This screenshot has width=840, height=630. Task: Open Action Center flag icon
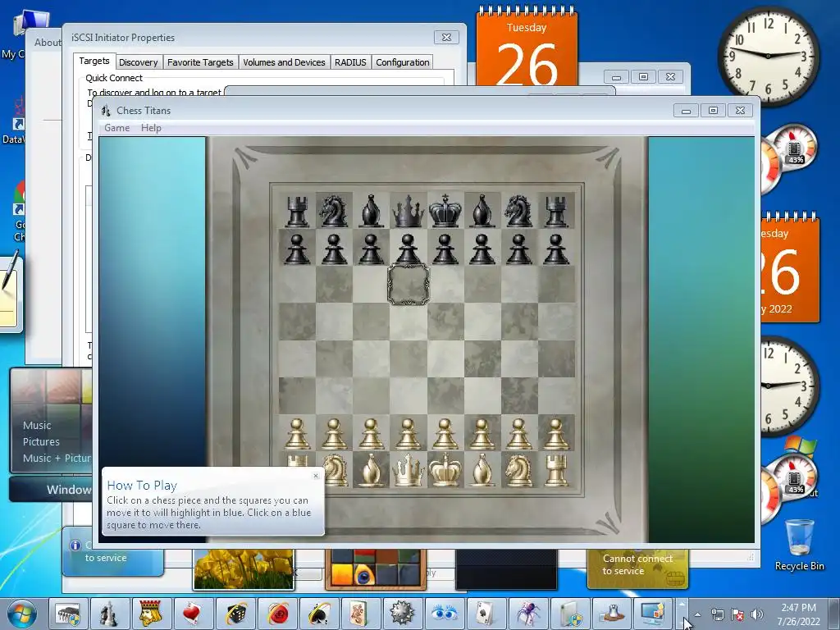(x=737, y=614)
